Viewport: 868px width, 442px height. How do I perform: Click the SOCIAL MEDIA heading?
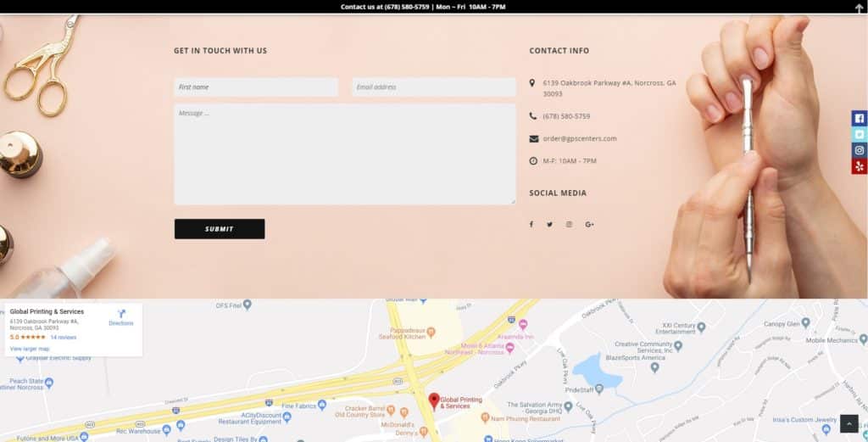point(558,193)
